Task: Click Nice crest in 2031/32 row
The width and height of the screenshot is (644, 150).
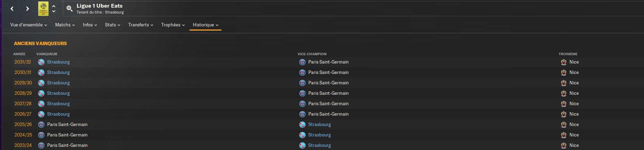Action: pos(564,62)
